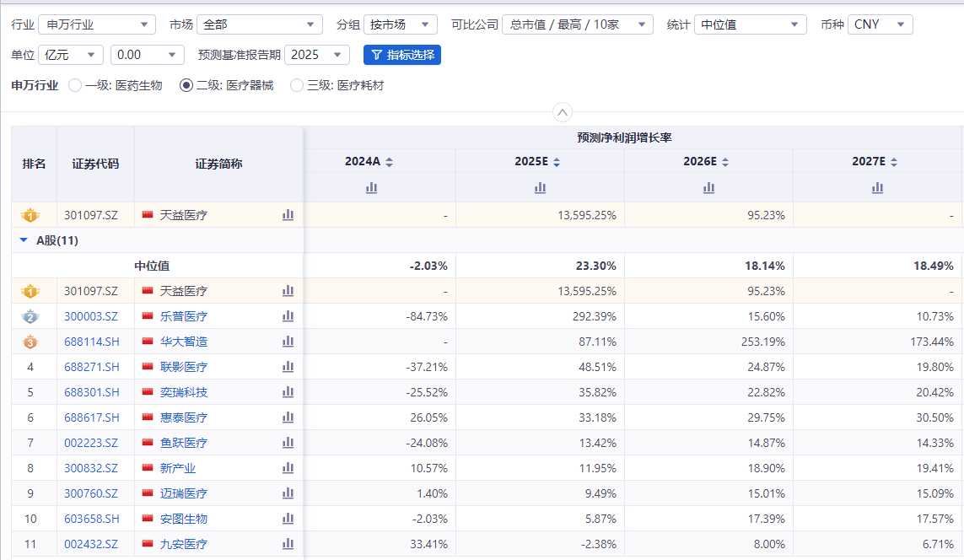This screenshot has height=560, width=964.
Task: Click the 指标选择 filter button
Action: pos(402,55)
